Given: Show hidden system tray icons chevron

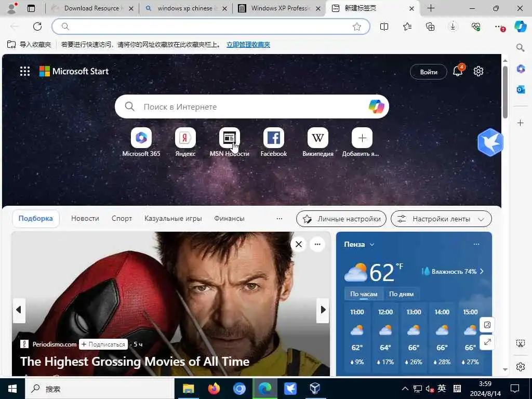Looking at the screenshot, I should click(405, 389).
